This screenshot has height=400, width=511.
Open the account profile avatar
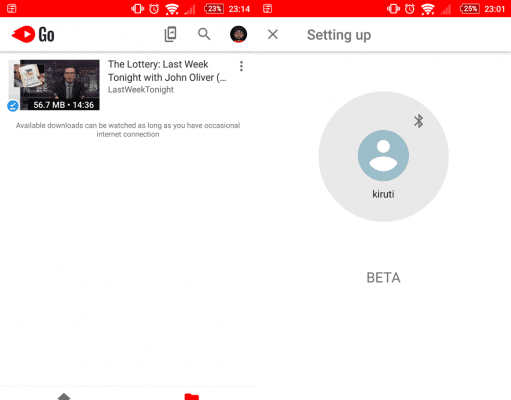(x=238, y=34)
